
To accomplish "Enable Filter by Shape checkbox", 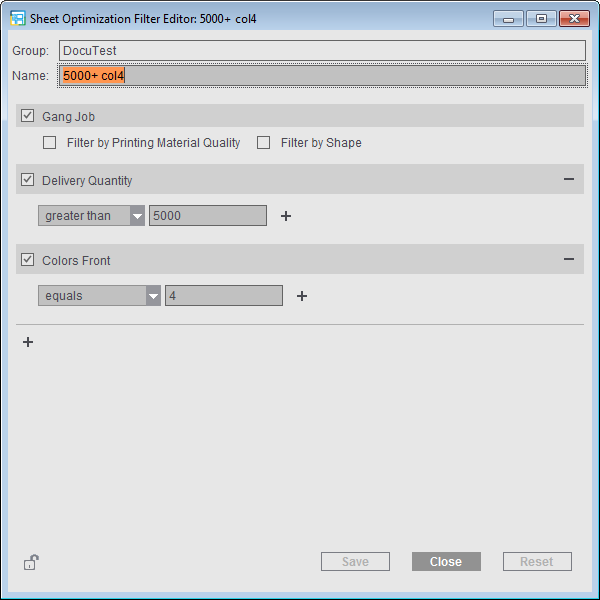I will click(264, 143).
